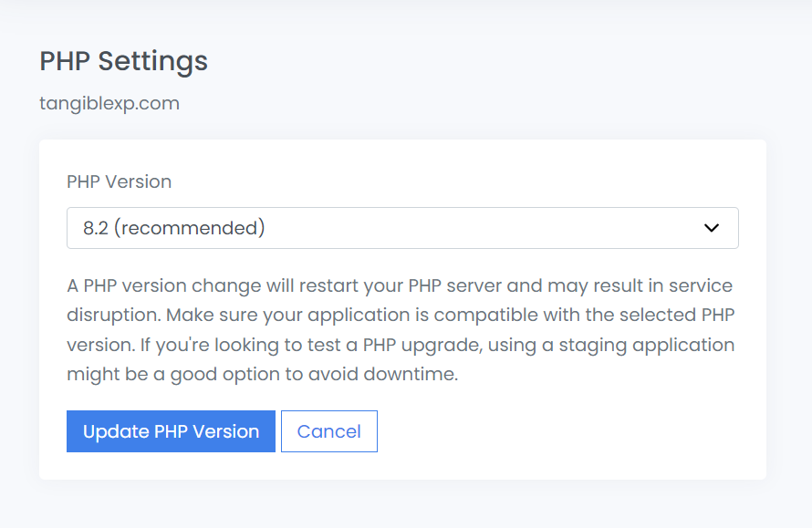This screenshot has height=528, width=812.
Task: Cancel the PHP version change
Action: click(328, 431)
